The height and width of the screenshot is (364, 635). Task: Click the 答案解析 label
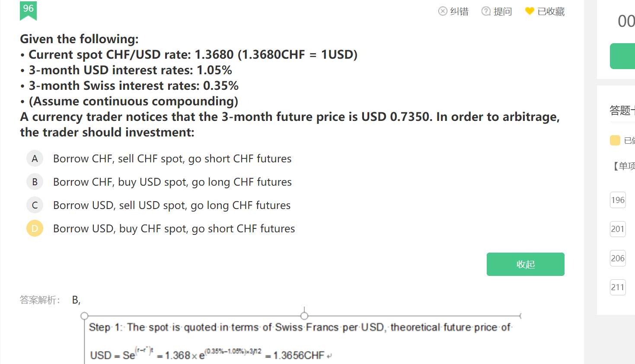(40, 300)
